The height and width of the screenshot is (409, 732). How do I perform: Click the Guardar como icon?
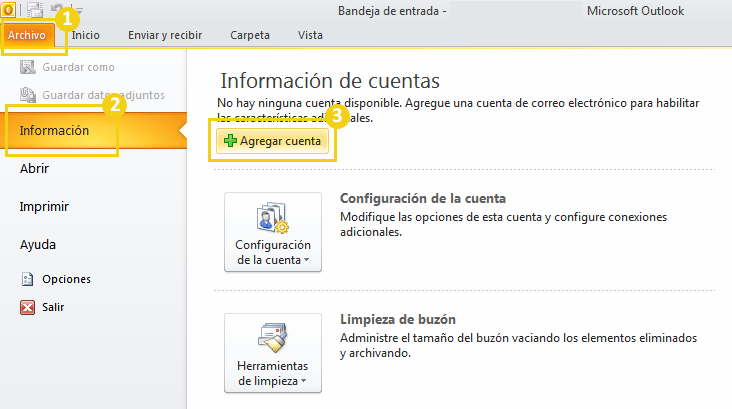[x=28, y=67]
